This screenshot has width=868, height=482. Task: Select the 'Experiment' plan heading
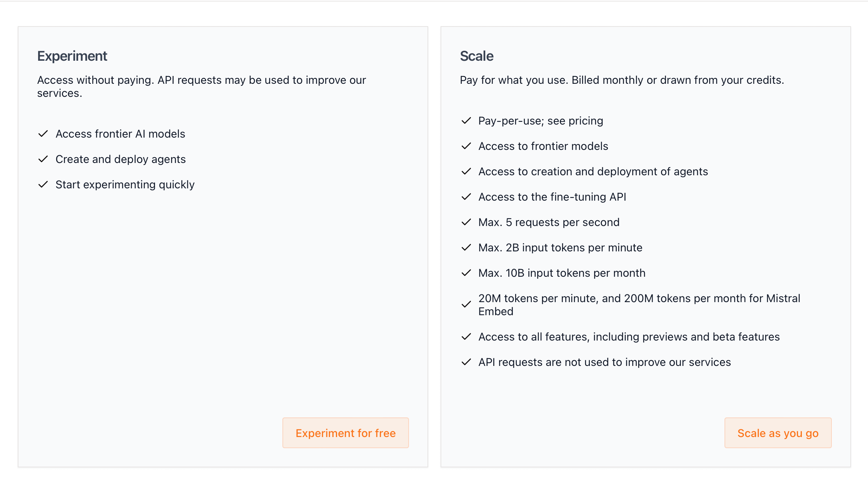[72, 56]
